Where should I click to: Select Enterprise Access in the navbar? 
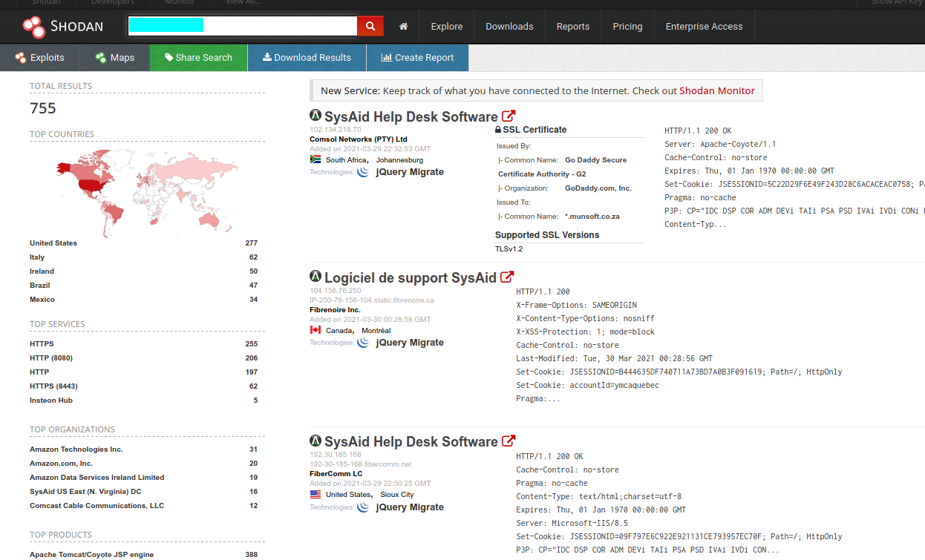[x=703, y=27]
